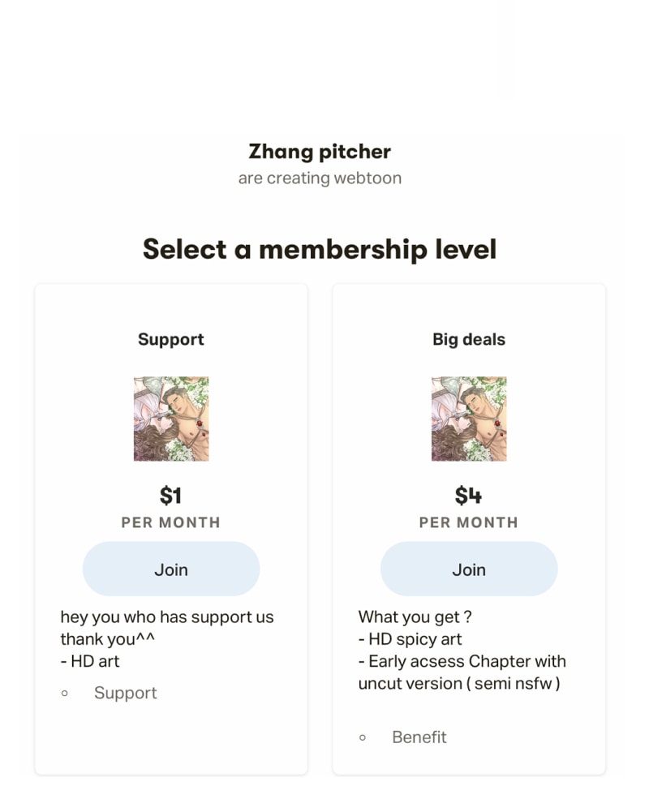The image size is (649, 812).
Task: Select the Big deals tier title
Action: tap(469, 339)
